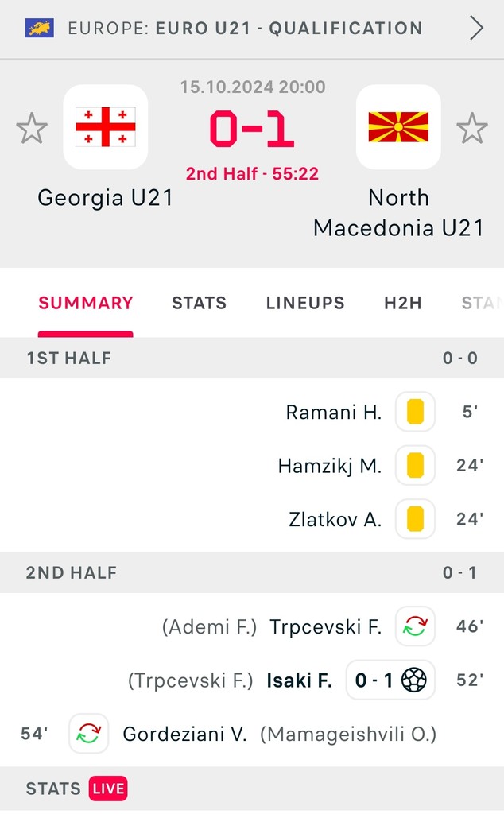Tap Gordeziani V. substitution arrows icon

[89, 734]
